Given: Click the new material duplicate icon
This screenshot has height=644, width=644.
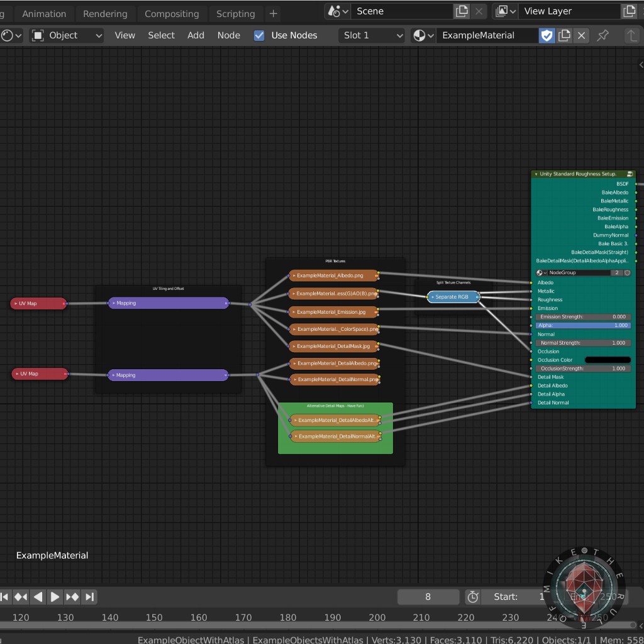Looking at the screenshot, I should coord(564,35).
